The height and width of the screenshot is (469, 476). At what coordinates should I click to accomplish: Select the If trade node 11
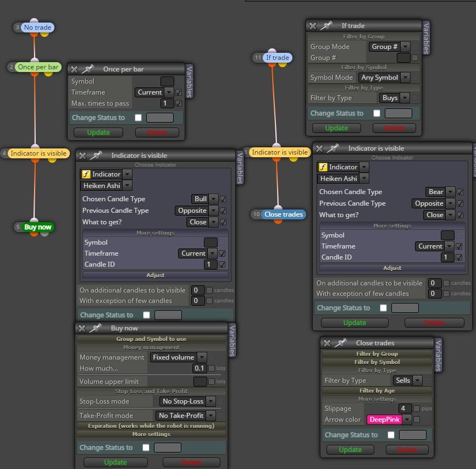[277, 57]
